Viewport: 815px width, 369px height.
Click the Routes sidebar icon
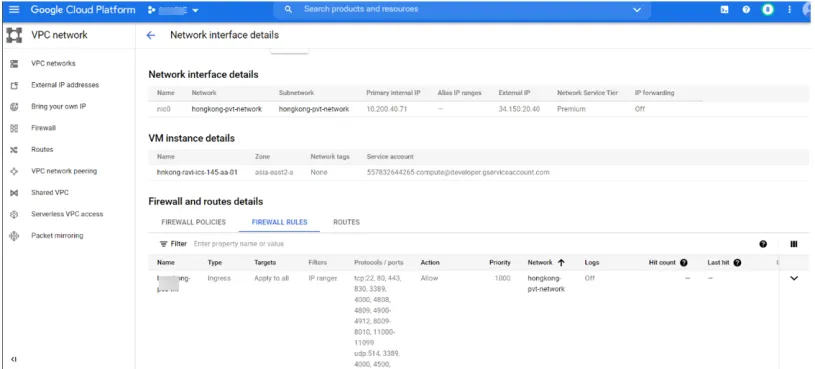pyautogui.click(x=15, y=150)
